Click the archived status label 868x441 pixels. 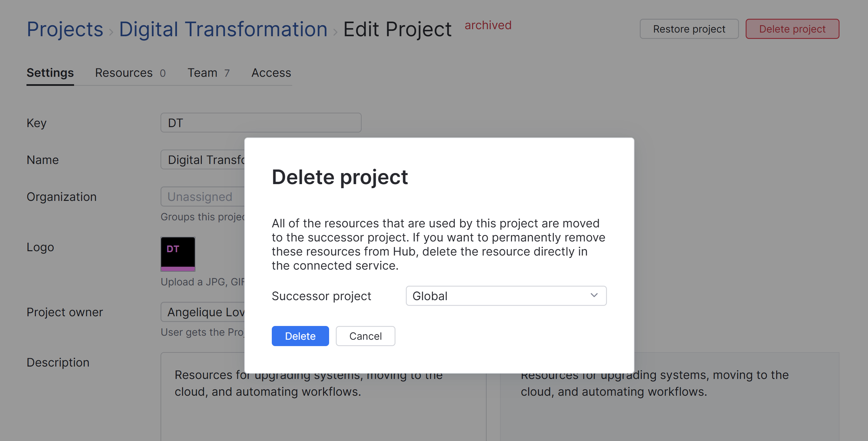coord(488,25)
